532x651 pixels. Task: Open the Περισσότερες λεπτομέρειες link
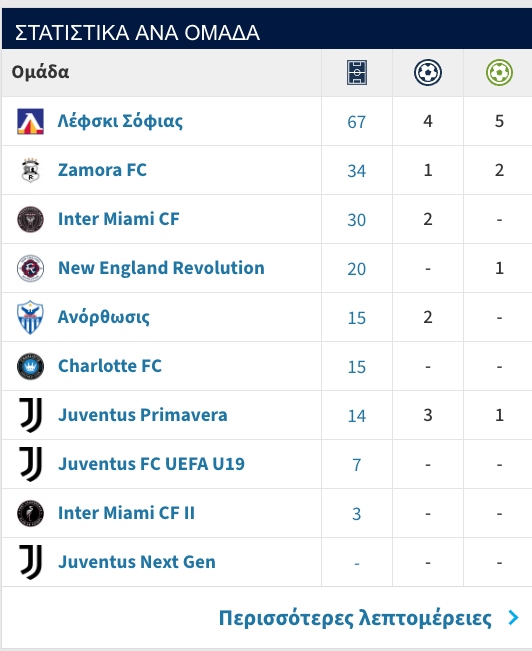tap(355, 618)
